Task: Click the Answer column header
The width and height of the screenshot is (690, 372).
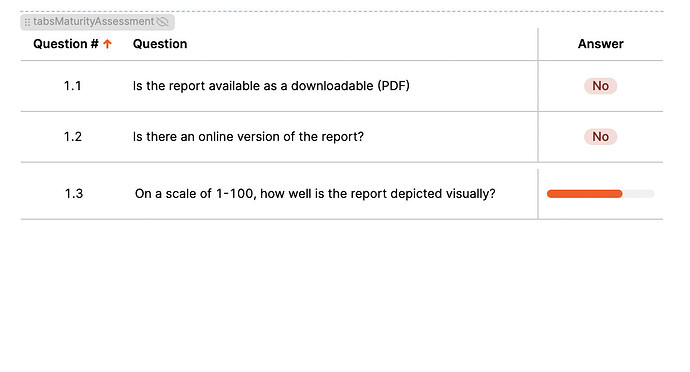Action: click(x=601, y=44)
